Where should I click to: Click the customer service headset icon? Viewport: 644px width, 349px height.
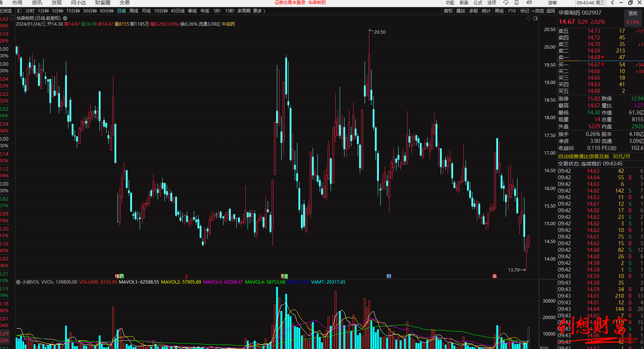click(506, 3)
